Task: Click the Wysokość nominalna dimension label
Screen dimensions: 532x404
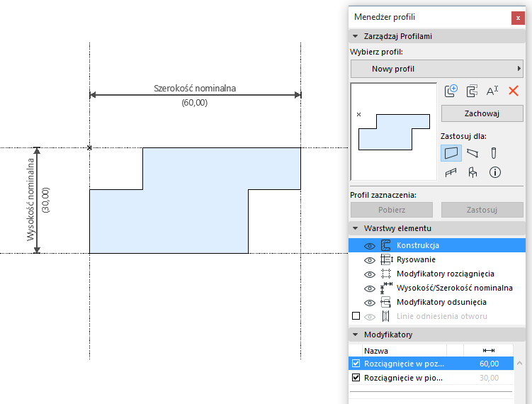Action: click(30, 200)
